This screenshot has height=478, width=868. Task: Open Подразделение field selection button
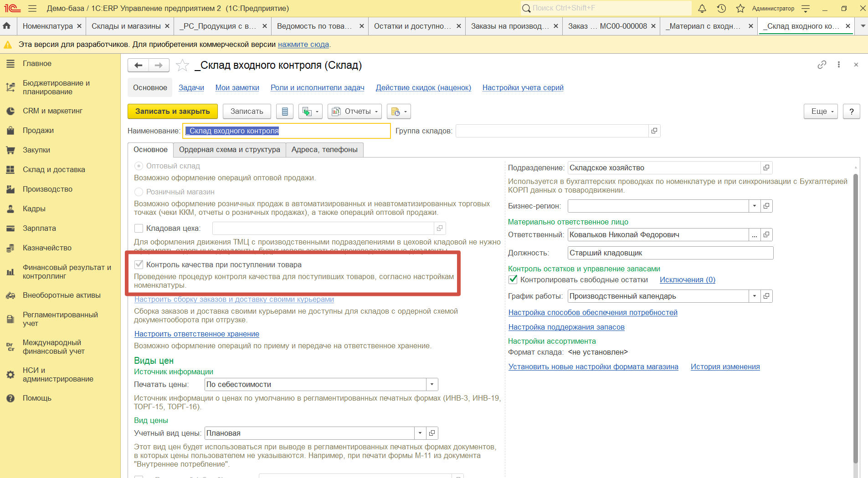766,168
